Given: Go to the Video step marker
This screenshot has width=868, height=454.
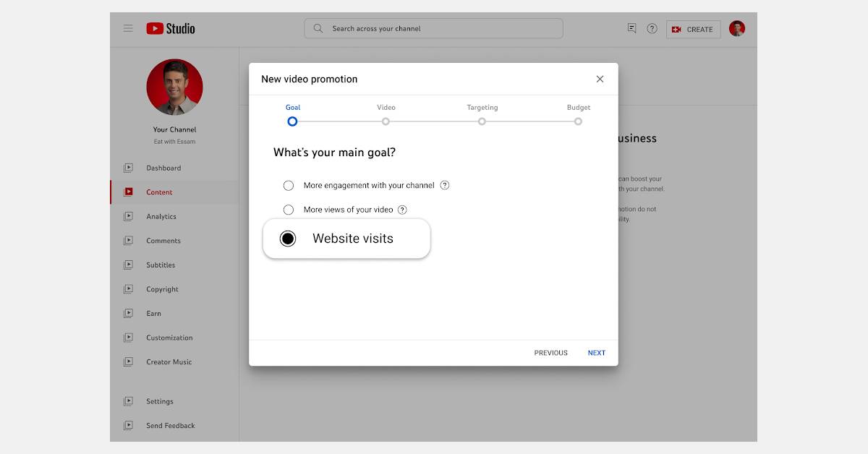Looking at the screenshot, I should [386, 121].
